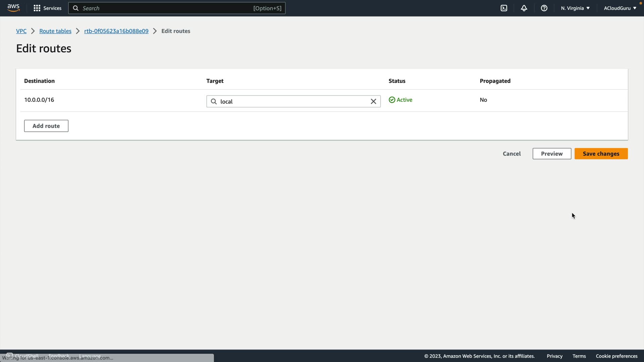The image size is (644, 362).
Task: Open the notifications bell
Action: tap(524, 8)
